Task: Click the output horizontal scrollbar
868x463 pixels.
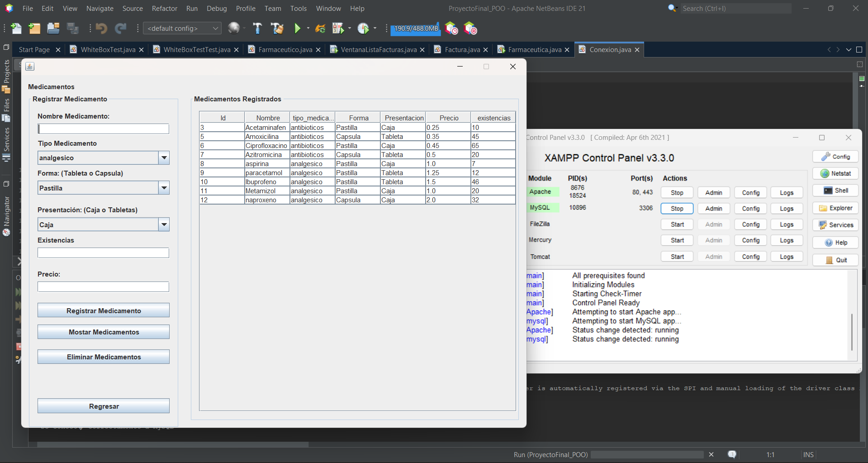Action: point(173,444)
